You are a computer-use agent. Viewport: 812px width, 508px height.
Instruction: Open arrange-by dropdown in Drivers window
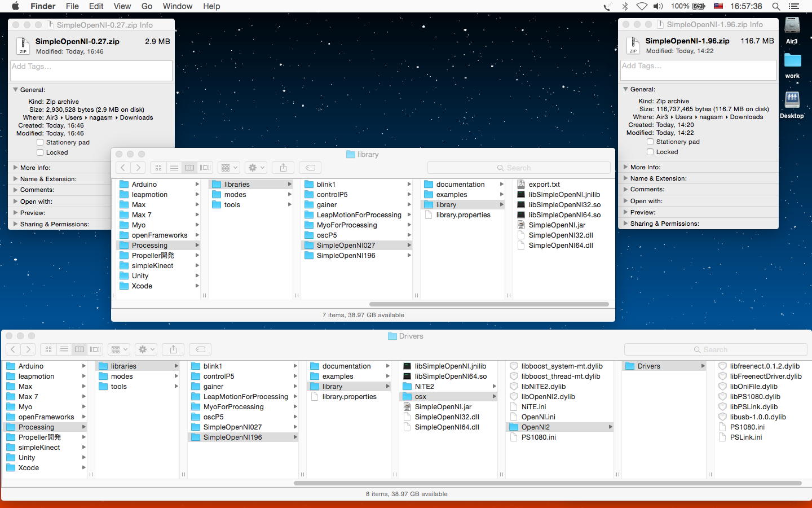click(119, 349)
